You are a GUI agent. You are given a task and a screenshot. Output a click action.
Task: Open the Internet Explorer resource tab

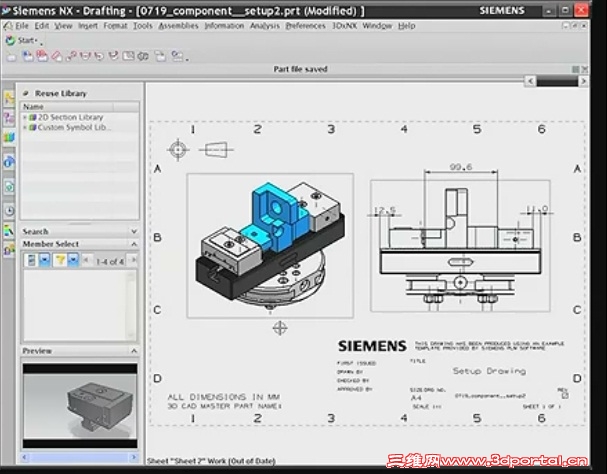click(x=9, y=161)
